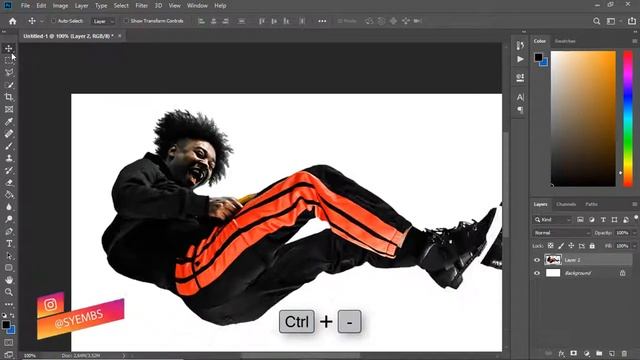Select the Move tool in the toolbar

(x=9, y=49)
